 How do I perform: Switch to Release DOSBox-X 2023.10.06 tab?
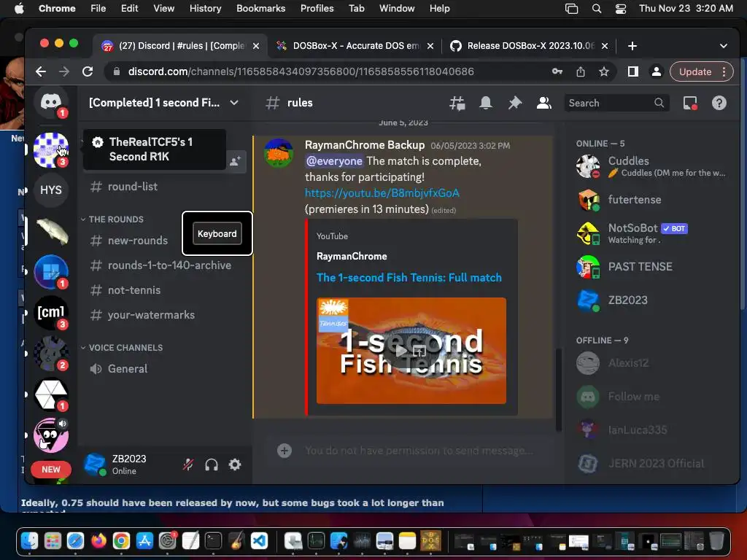[530, 46]
